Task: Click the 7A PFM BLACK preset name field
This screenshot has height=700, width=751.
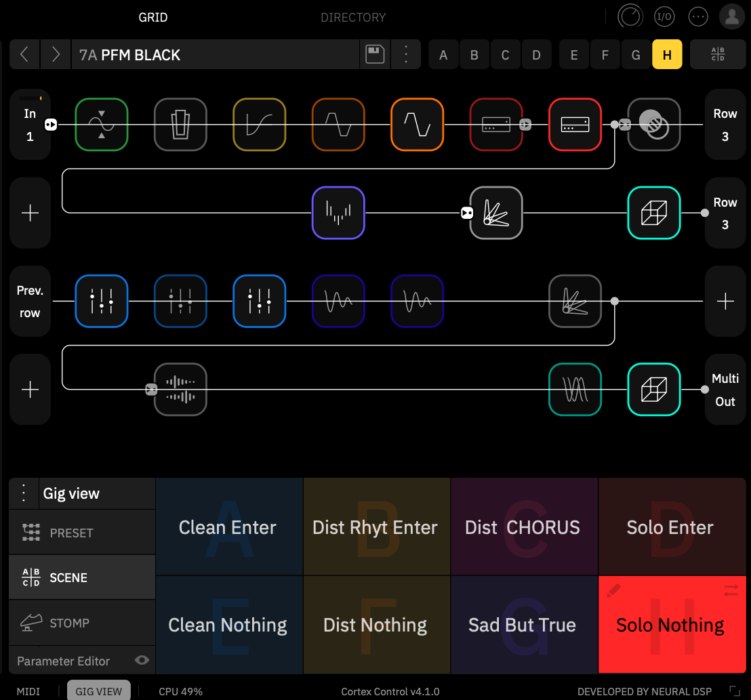Action: (215, 55)
